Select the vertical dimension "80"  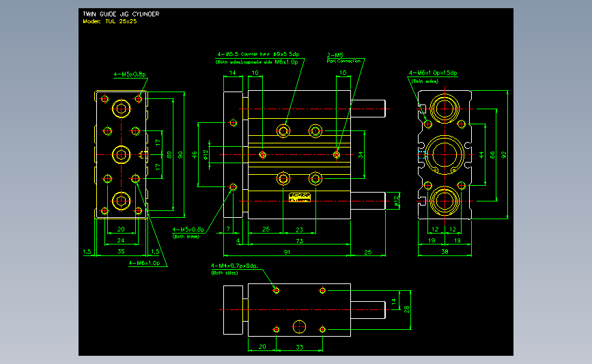pos(169,155)
